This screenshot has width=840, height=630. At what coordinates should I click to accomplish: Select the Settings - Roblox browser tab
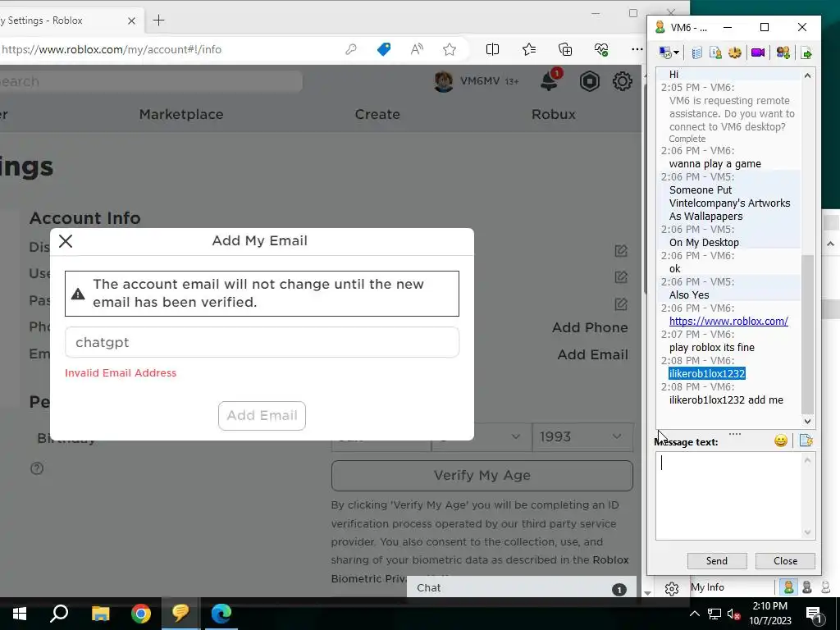(x=59, y=21)
